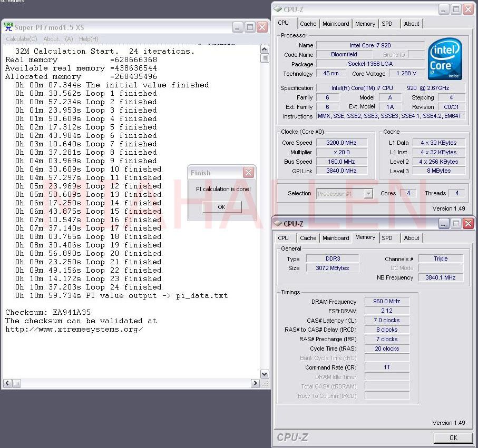The height and width of the screenshot is (448, 478).
Task: Click the Super PI vertical scrollbar thumb
Action: tap(265, 58)
